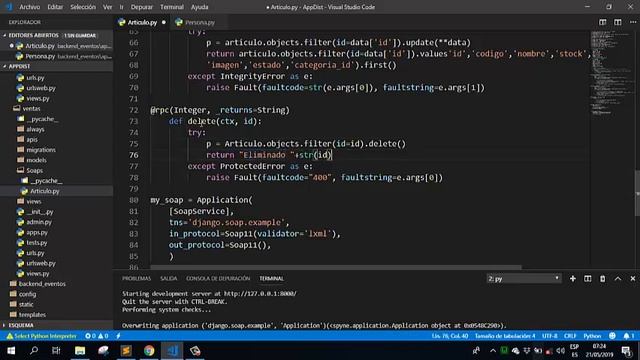Collapse the Soaps folder

point(34,170)
